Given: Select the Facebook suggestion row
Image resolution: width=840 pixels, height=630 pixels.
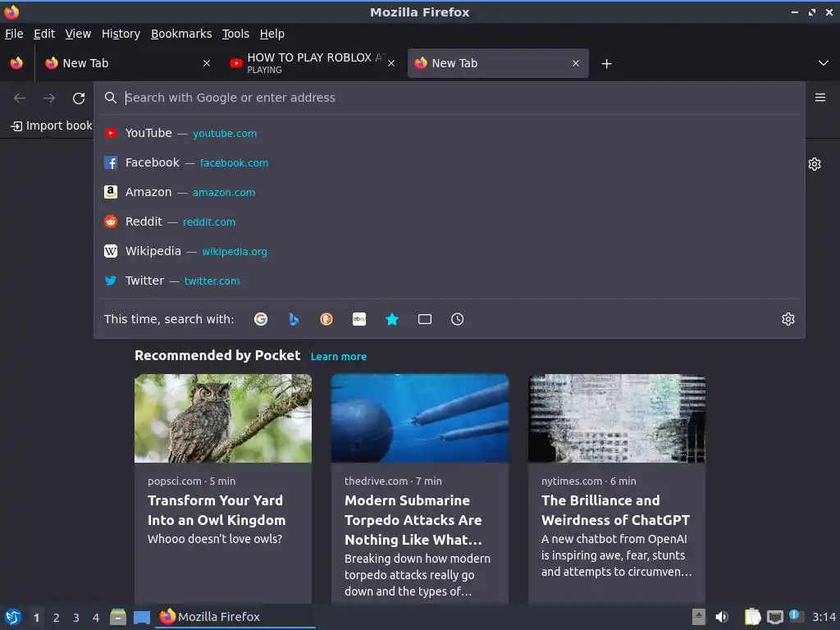Looking at the screenshot, I should point(450,163).
